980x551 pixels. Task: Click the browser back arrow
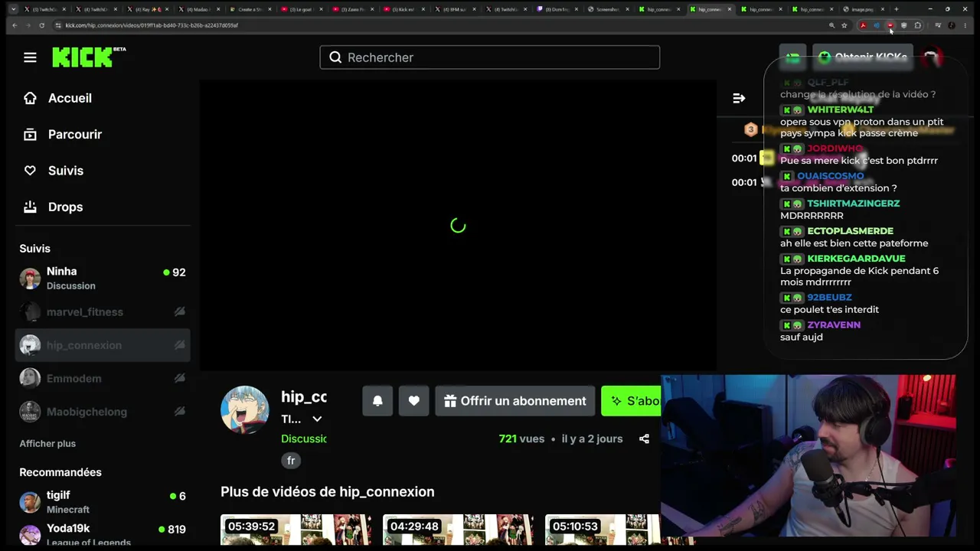[15, 25]
